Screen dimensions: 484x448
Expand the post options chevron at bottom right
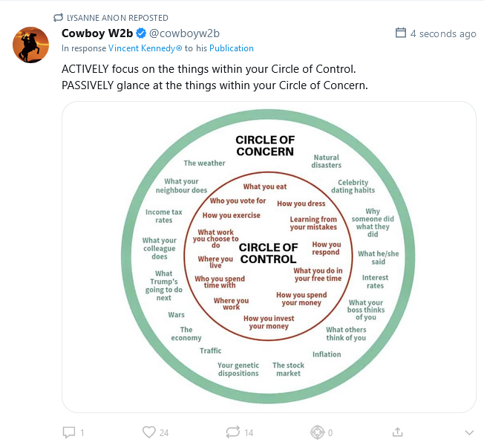click(x=468, y=432)
